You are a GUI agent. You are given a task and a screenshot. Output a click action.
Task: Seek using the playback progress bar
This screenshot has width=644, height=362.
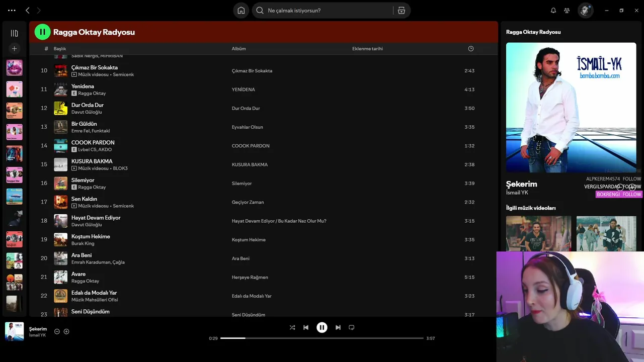322,338
